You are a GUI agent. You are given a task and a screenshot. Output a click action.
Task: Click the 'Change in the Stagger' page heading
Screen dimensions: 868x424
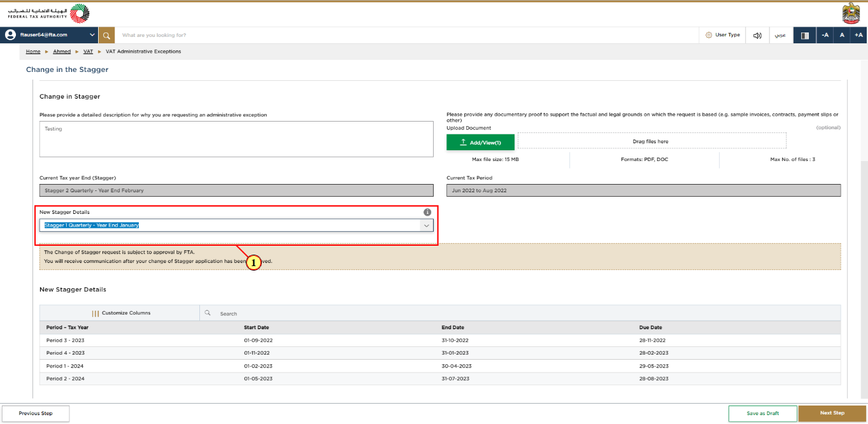pyautogui.click(x=68, y=69)
